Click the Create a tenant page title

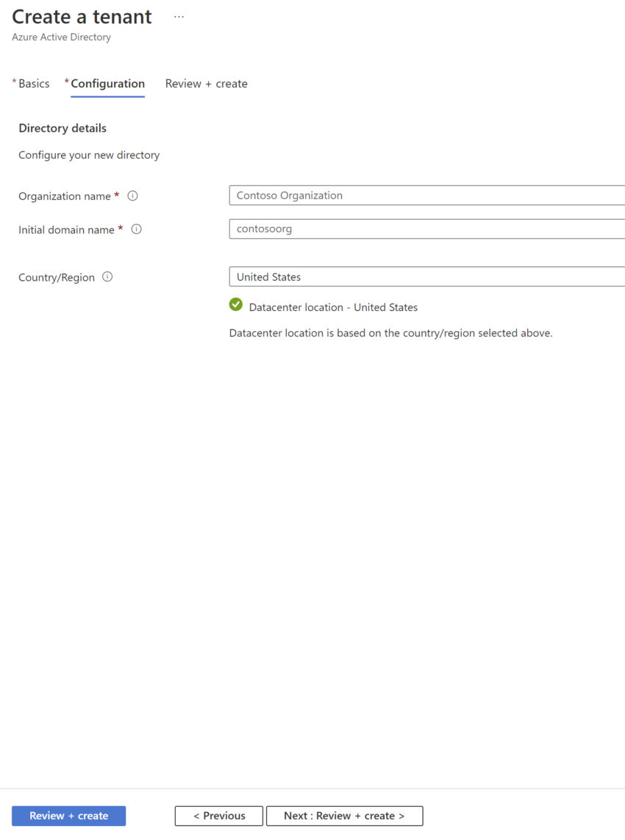(x=81, y=16)
